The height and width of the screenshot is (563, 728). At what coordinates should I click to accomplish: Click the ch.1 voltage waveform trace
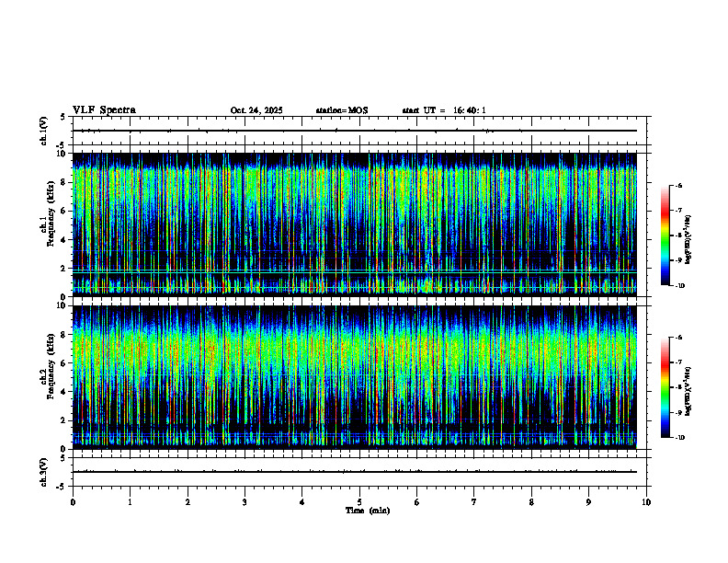point(355,131)
